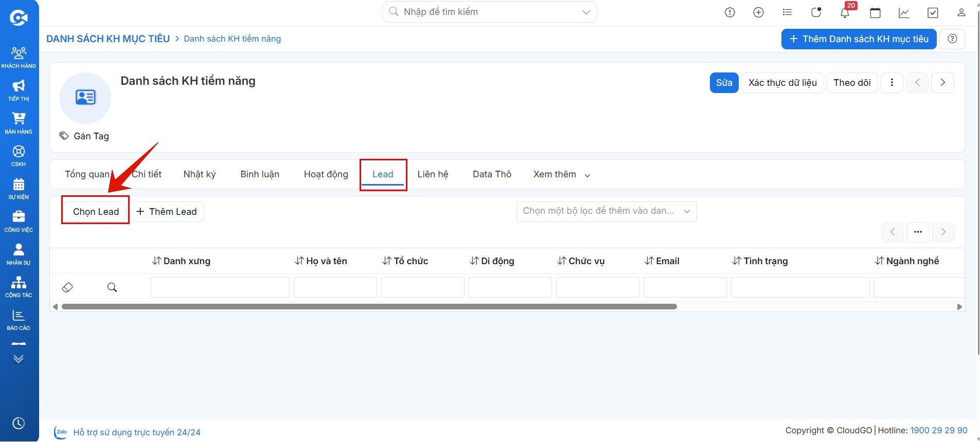Expand the Xem thêm tab dropdown

coord(561,174)
